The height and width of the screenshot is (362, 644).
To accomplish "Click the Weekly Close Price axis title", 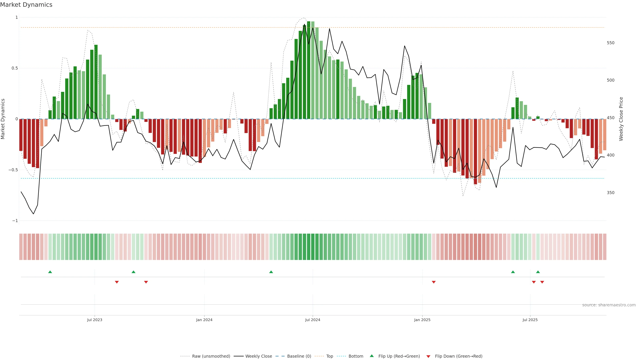I will [x=621, y=119].
